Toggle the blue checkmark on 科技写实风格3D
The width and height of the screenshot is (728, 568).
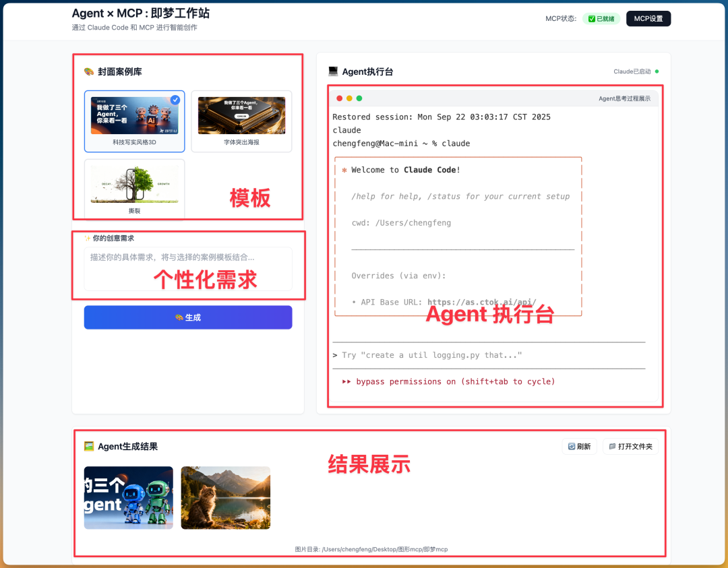[x=175, y=100]
